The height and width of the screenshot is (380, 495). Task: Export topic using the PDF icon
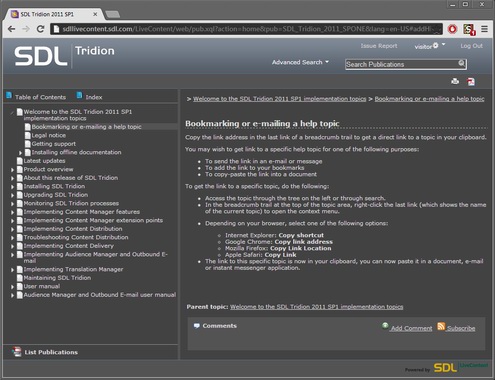471,82
